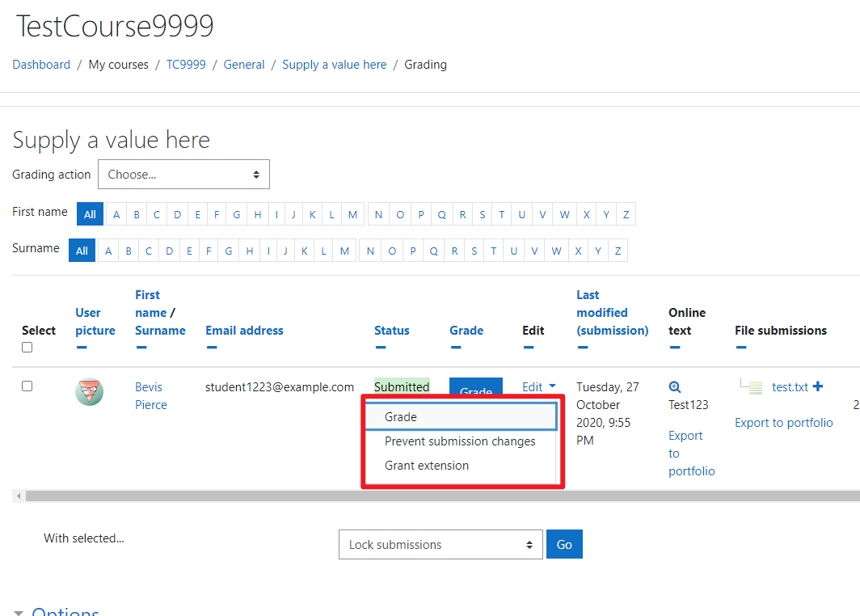Viewport: 860px width, 616px height.
Task: Hide the User picture column
Action: point(82,348)
